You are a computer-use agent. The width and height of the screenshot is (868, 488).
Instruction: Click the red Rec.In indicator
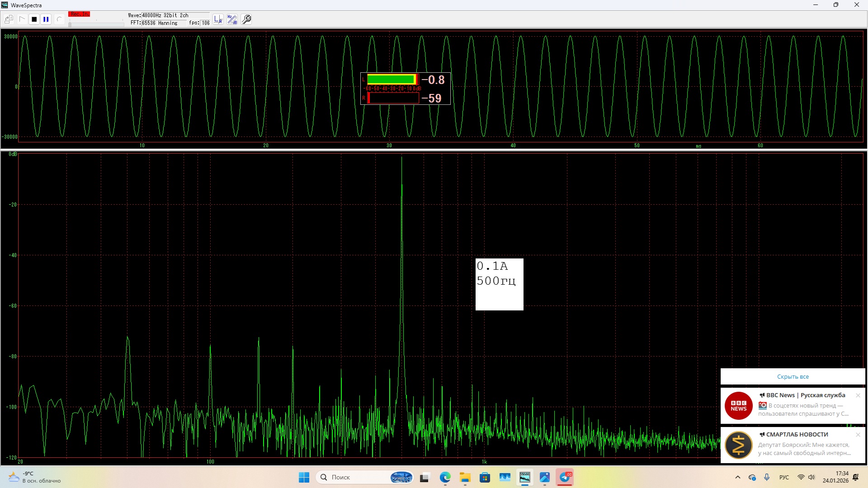coord(79,14)
